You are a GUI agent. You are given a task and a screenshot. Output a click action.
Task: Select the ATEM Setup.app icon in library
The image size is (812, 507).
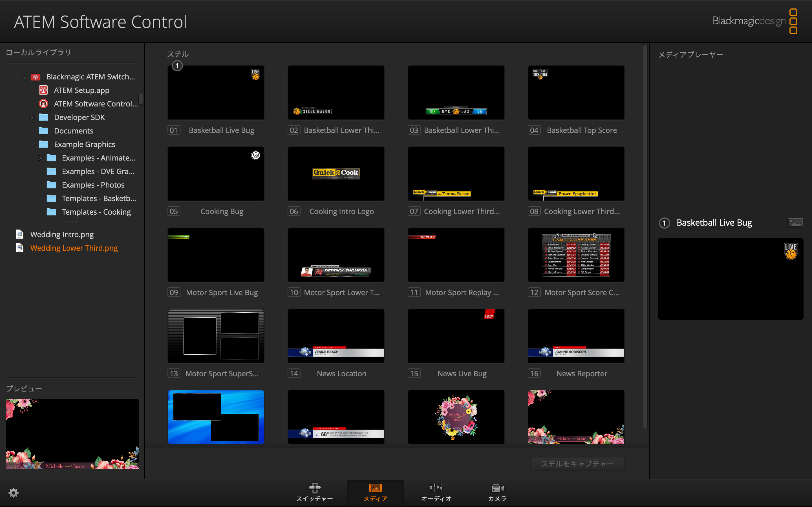click(43, 90)
